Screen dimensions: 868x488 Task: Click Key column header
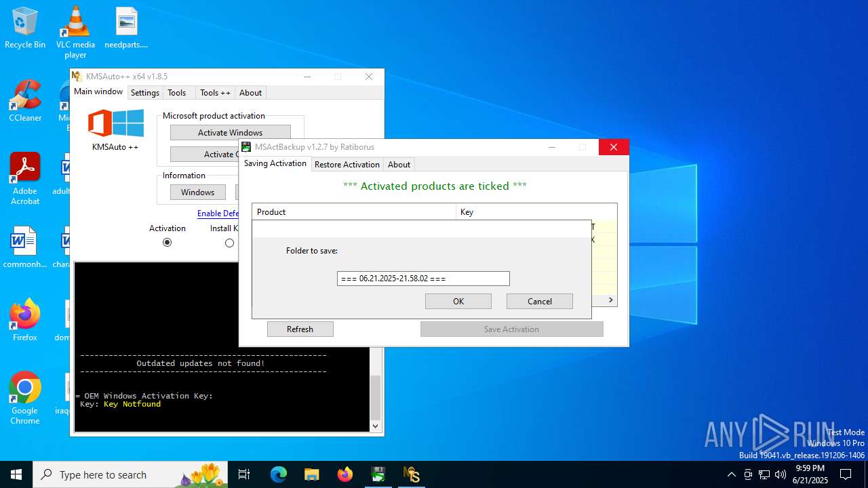coord(536,212)
